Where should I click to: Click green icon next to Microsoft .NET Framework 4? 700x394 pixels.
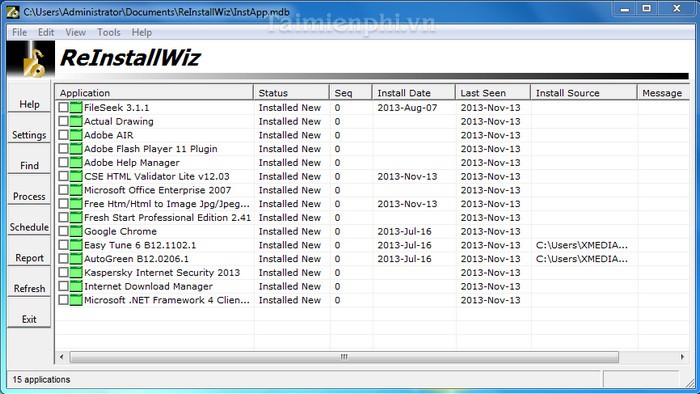(x=76, y=300)
